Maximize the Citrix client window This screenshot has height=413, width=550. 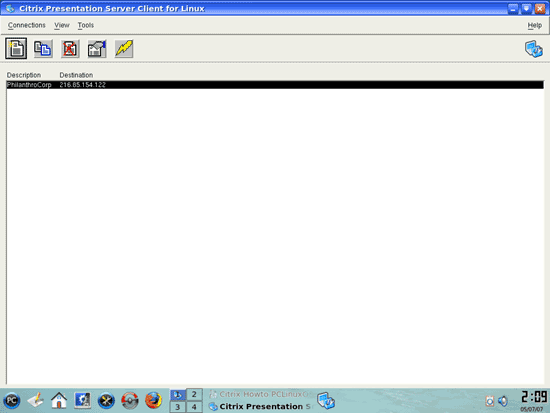[x=526, y=9]
